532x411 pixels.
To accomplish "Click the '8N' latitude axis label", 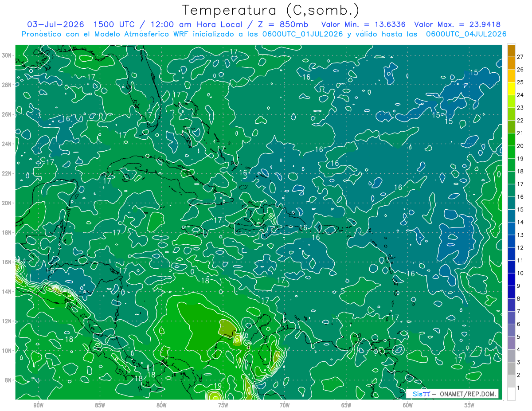I will click(x=9, y=380).
